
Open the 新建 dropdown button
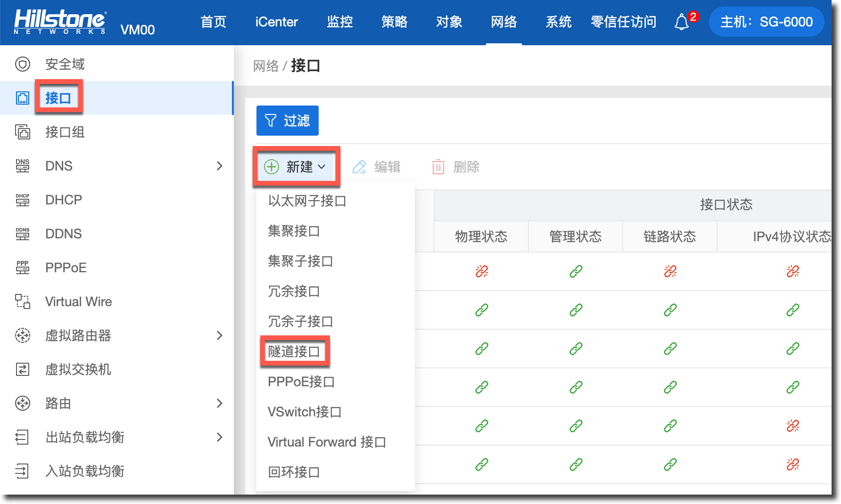coord(296,167)
